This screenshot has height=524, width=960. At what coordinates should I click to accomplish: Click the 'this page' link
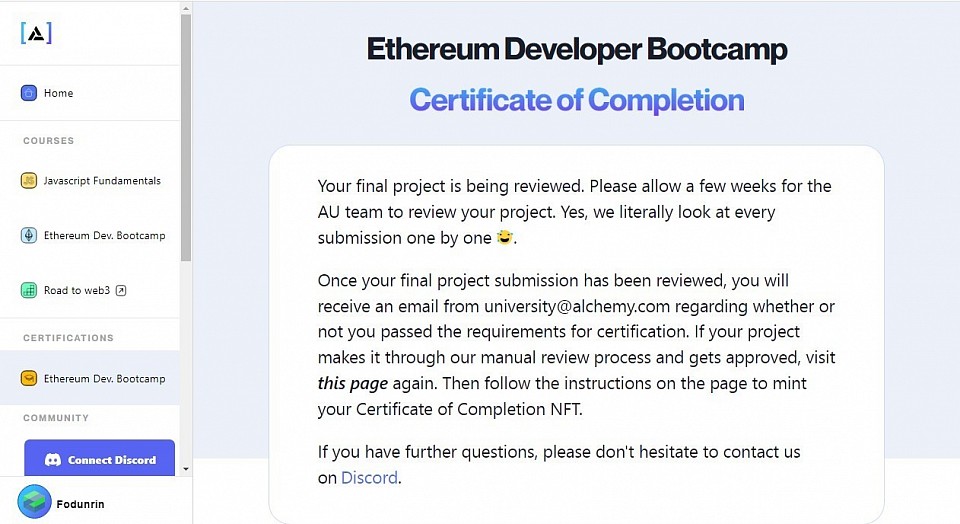click(x=353, y=384)
